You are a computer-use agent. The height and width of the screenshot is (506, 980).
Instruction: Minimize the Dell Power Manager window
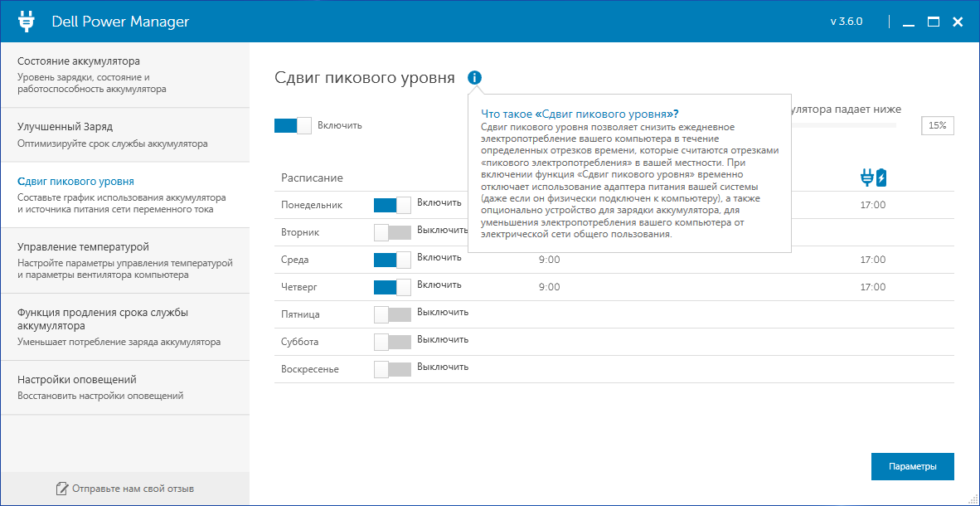(x=909, y=22)
